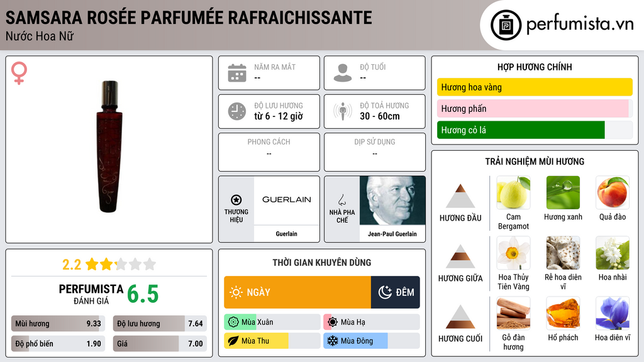Click the orange NGÀY daytime bar
Screen dimensions: 644x362
(297, 292)
